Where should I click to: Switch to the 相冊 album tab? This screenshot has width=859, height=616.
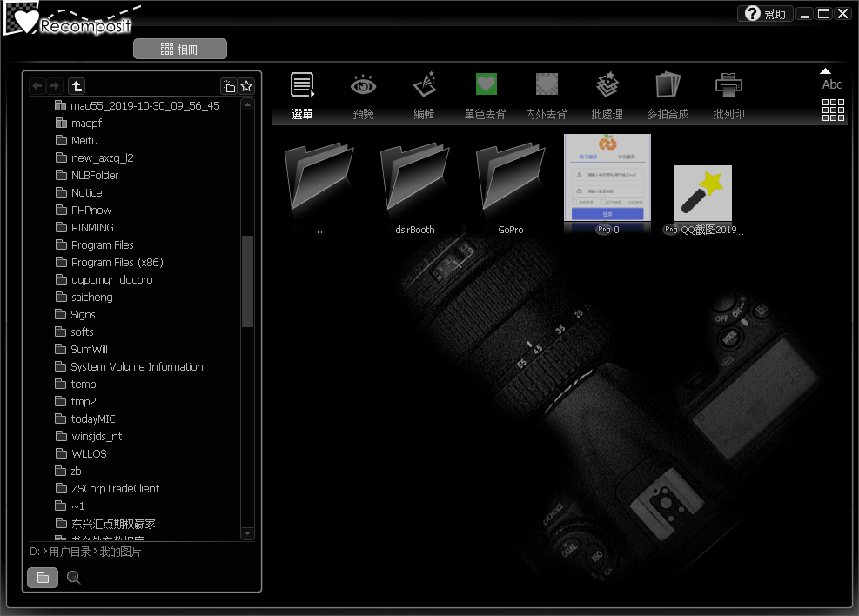pyautogui.click(x=179, y=49)
